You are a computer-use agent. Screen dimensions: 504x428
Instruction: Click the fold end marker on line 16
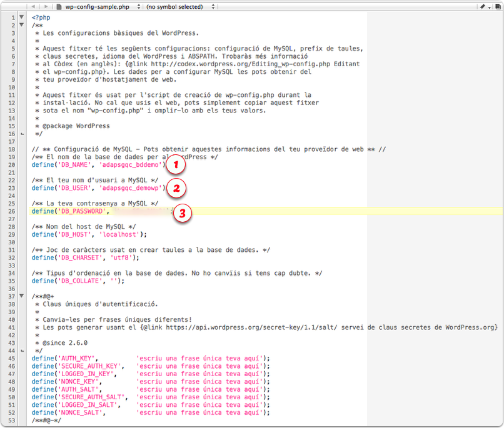[x=22, y=134]
